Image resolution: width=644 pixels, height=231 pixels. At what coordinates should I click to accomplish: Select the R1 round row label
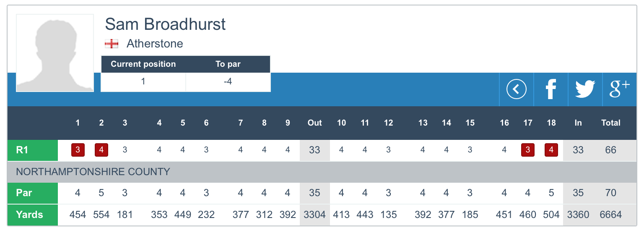33,150
